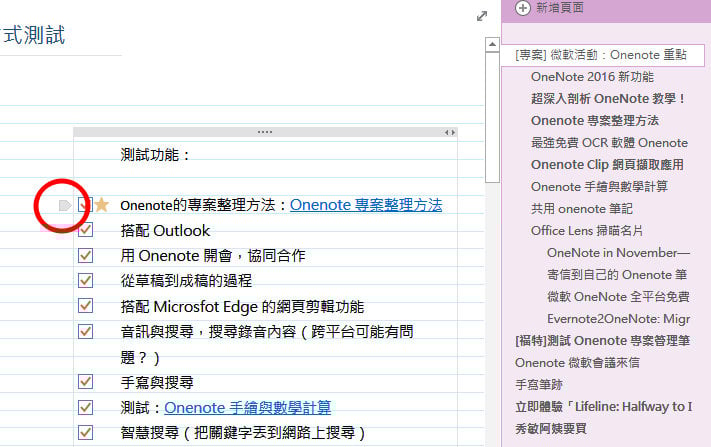Uncheck checkbox for 測試：Onenote 手繪與數學計算

[x=85, y=407]
